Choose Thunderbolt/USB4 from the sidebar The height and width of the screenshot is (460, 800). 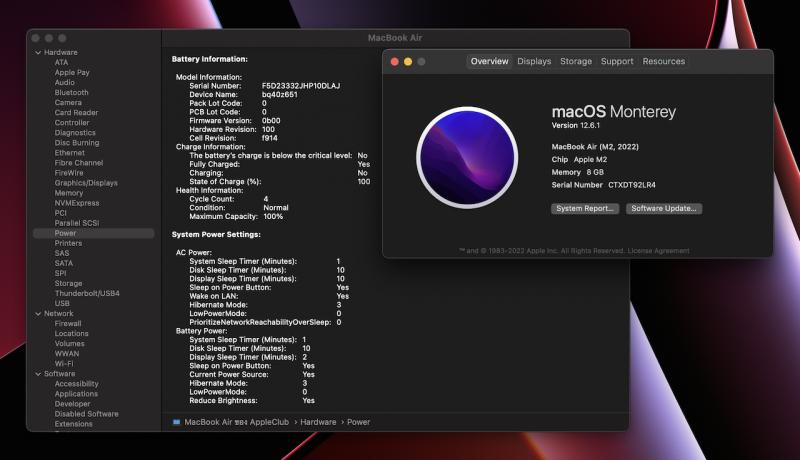coord(87,293)
